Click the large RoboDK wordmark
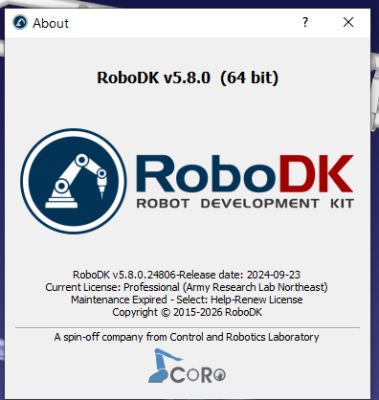379x400 pixels. [x=245, y=174]
